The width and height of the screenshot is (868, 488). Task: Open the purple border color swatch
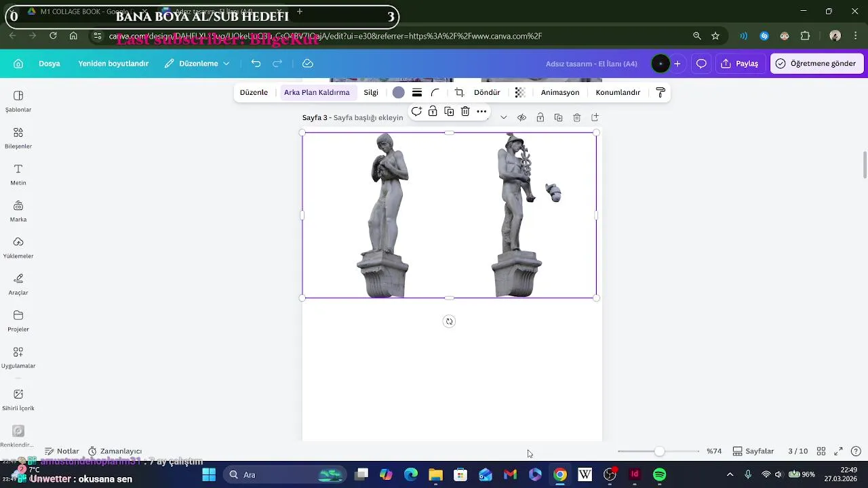point(399,92)
